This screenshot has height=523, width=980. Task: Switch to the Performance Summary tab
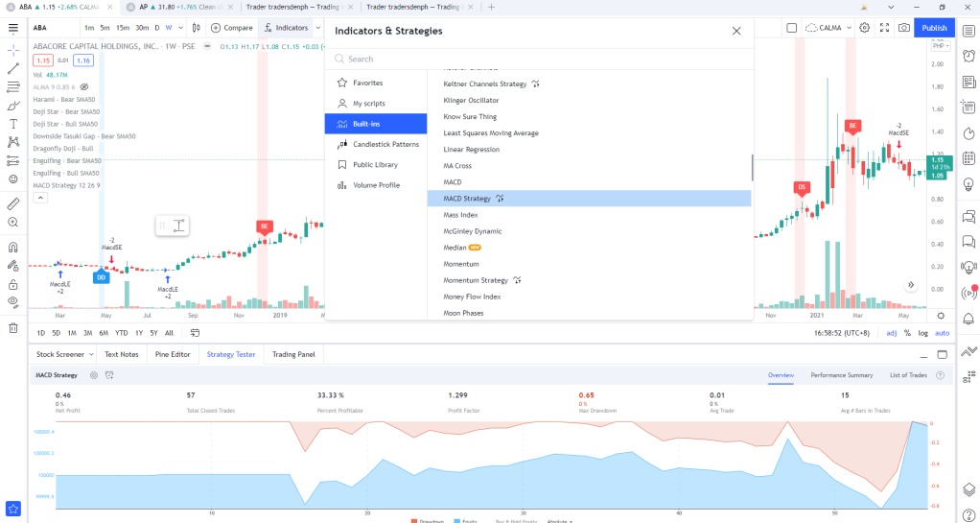(x=841, y=375)
